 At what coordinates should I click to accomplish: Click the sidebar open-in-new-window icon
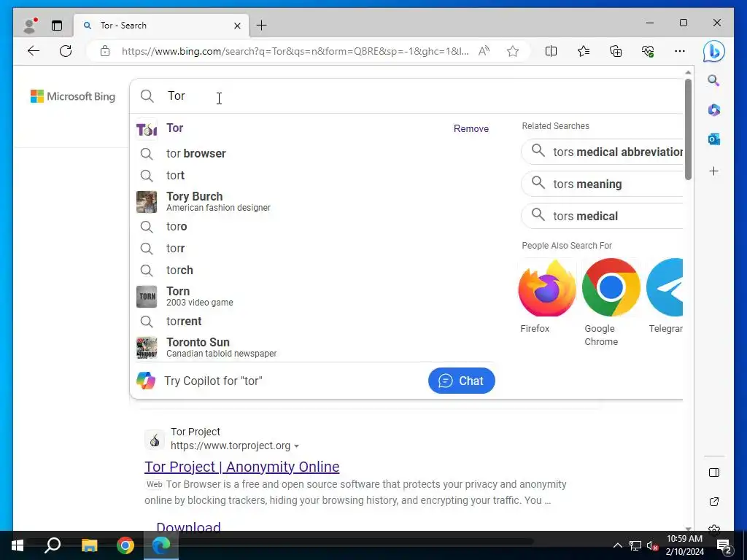click(x=713, y=502)
